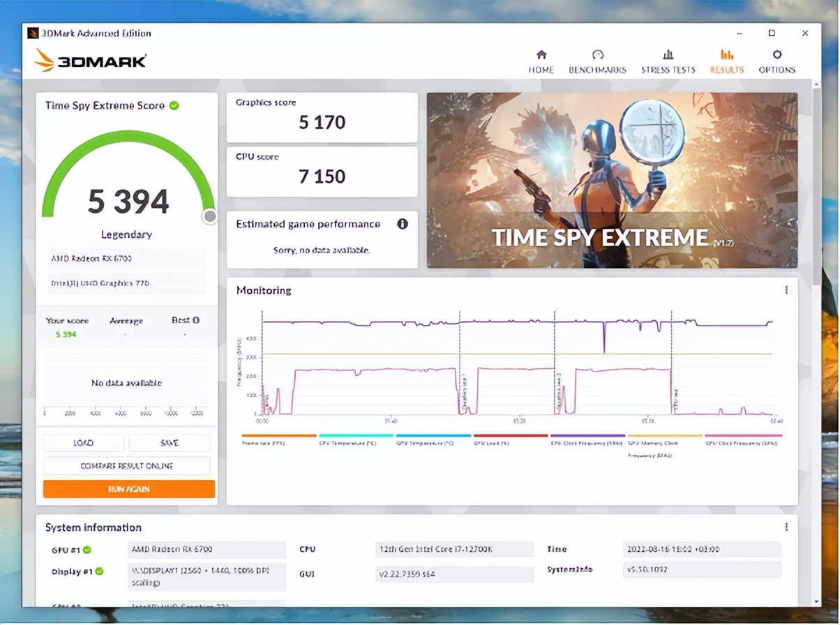This screenshot has height=625, width=840.
Task: Click the green Time Spy score validation checkmark
Action: pos(174,105)
